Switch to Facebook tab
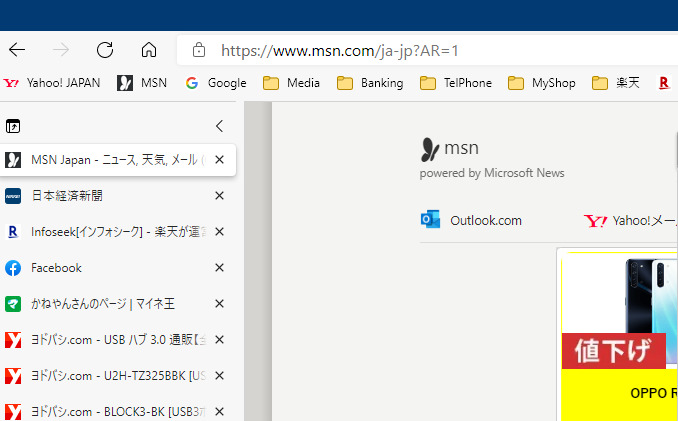 118,268
